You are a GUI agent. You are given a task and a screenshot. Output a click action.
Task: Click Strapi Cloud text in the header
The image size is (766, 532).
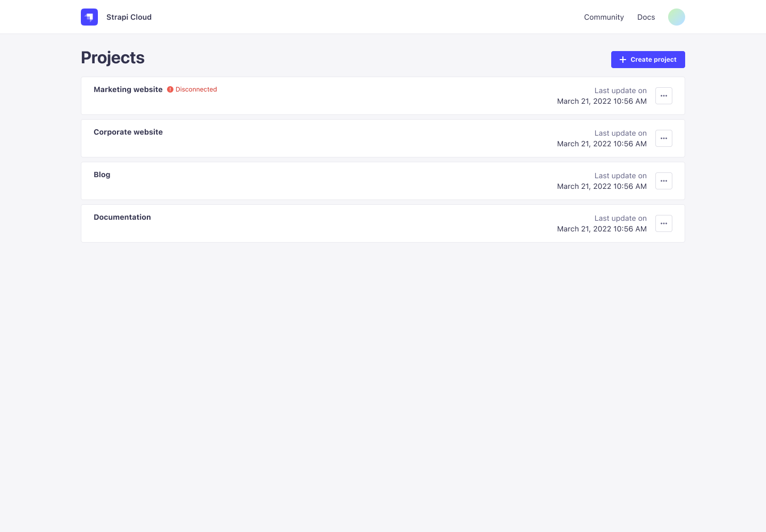click(129, 17)
